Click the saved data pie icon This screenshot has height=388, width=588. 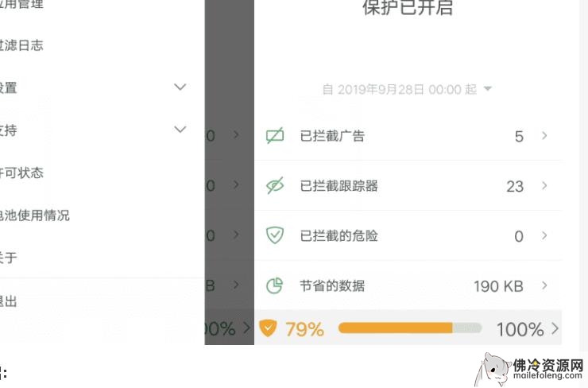[274, 285]
